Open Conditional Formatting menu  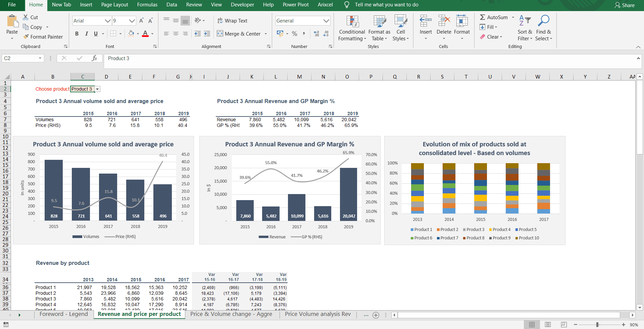click(352, 28)
